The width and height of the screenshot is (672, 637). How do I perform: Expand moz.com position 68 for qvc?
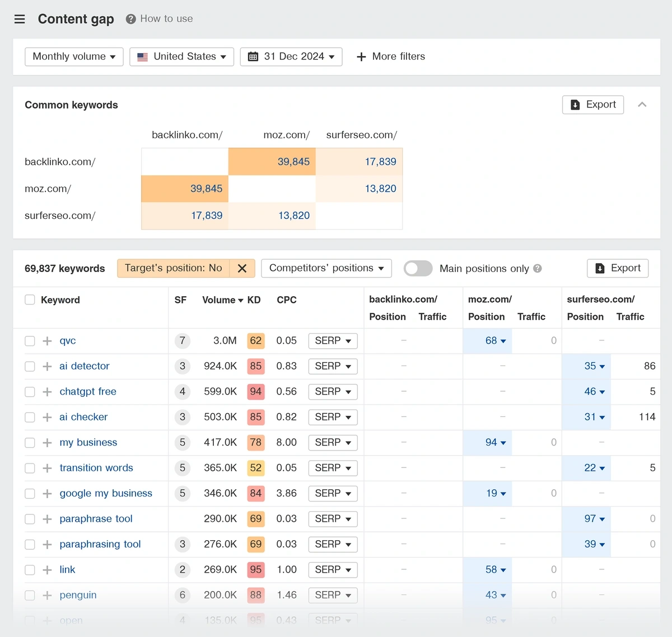(x=495, y=341)
